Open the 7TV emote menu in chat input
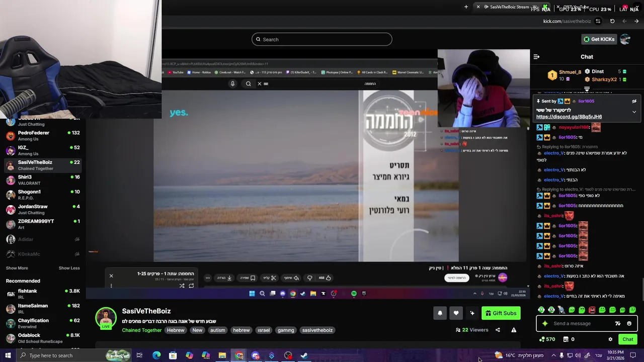This screenshot has width=644, height=362. click(618, 323)
